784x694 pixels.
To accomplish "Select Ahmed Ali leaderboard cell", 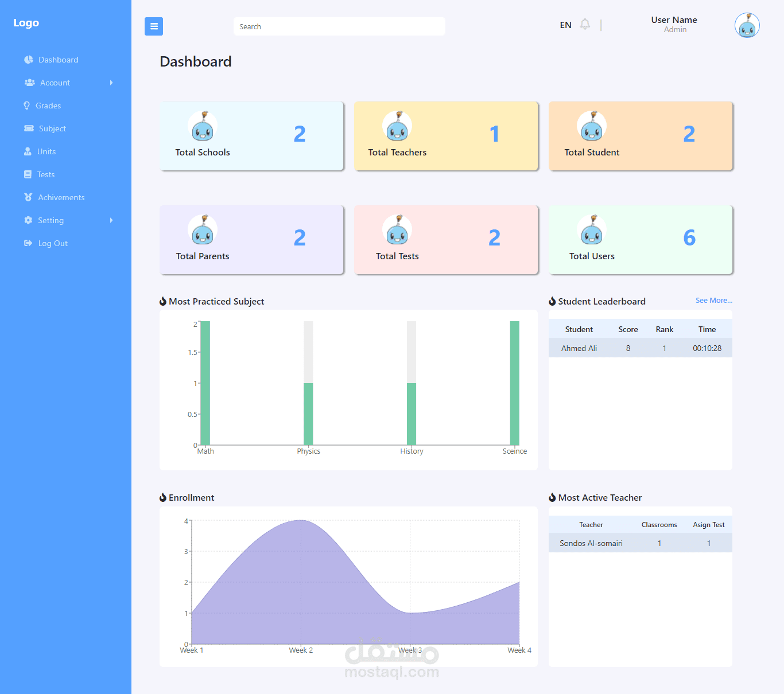I will [x=579, y=348].
